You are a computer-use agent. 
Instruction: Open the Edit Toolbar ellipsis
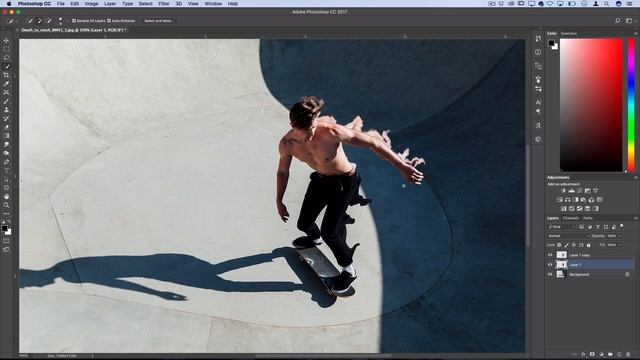(x=6, y=213)
